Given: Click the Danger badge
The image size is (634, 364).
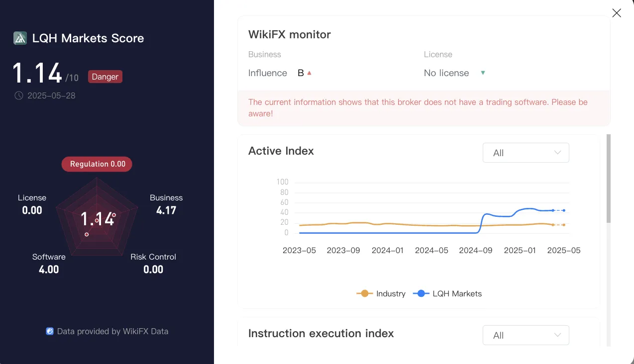Looking at the screenshot, I should point(105,77).
